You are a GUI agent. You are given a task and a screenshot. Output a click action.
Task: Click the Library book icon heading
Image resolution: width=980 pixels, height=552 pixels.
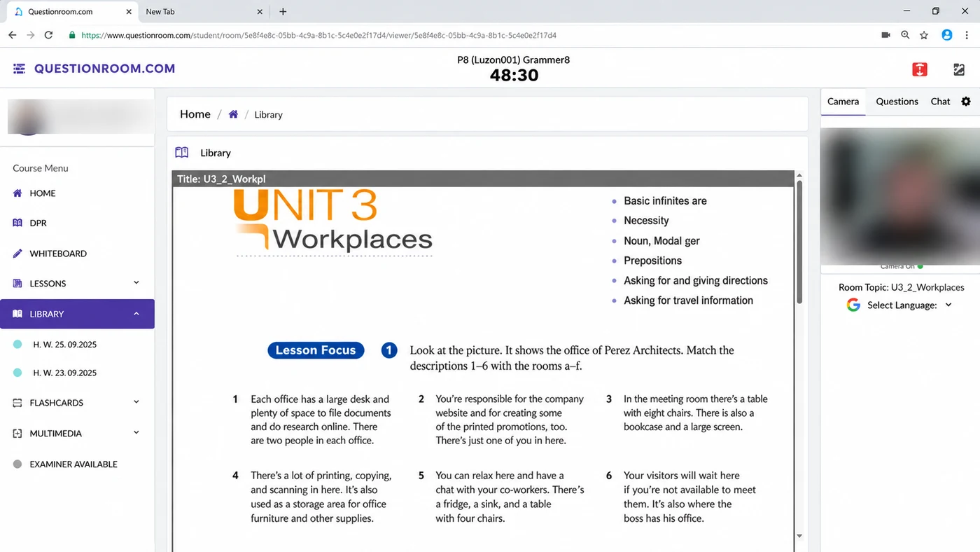pos(182,153)
